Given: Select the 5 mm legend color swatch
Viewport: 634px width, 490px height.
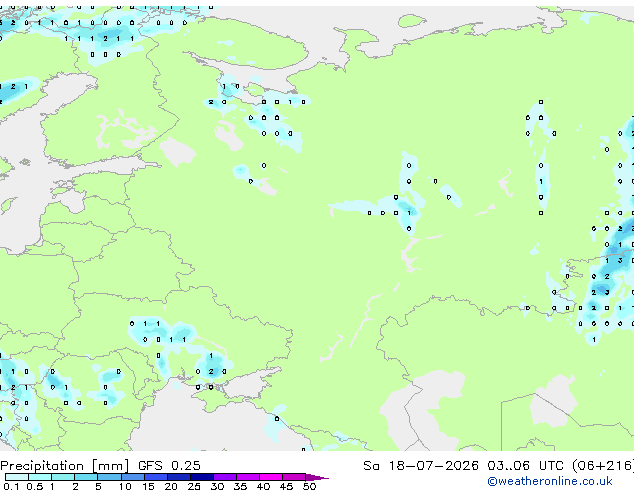Looking at the screenshot, I should [109, 477].
